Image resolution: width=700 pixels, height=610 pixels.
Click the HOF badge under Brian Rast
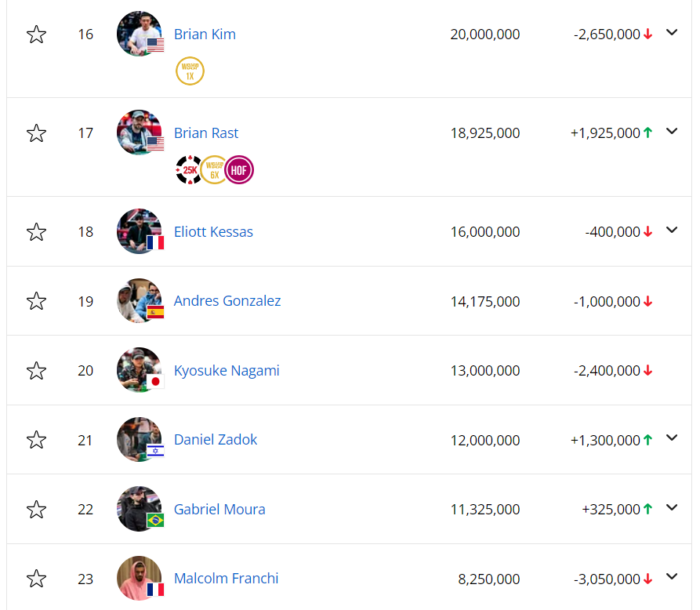[239, 170]
